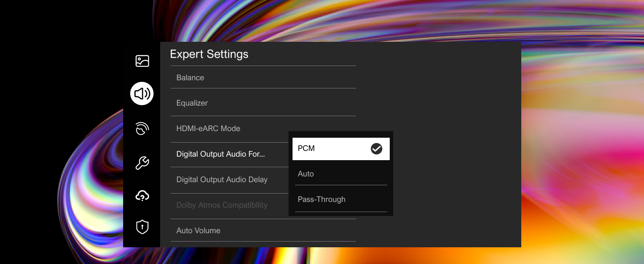Open the Equalizer menu item
This screenshot has width=644, height=264.
click(x=263, y=103)
